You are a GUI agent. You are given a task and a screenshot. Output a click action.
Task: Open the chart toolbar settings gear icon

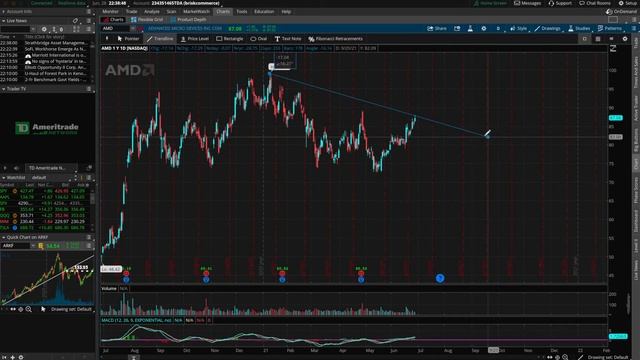point(625,39)
